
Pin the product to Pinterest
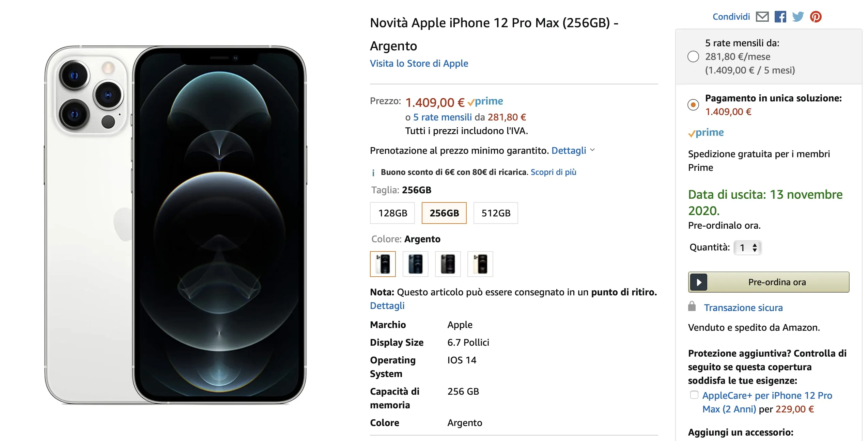[x=816, y=16]
